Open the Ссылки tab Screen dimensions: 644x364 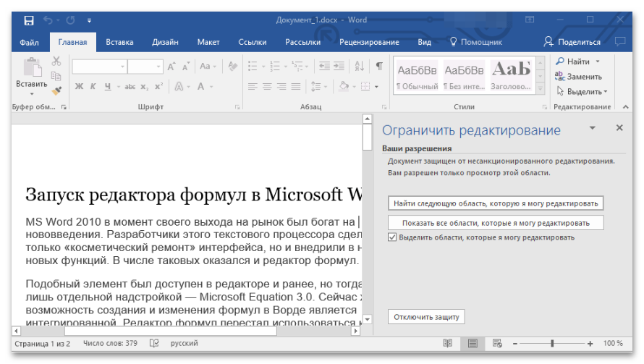pos(253,42)
